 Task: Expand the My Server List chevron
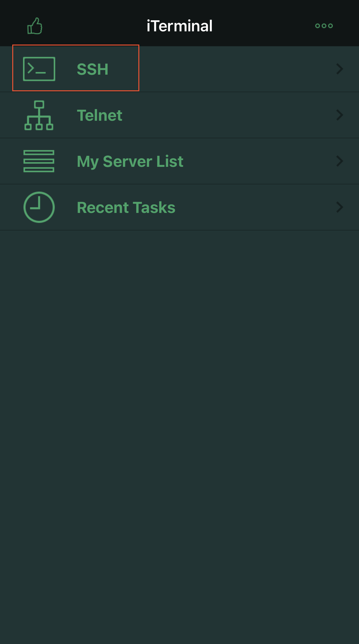(x=340, y=161)
